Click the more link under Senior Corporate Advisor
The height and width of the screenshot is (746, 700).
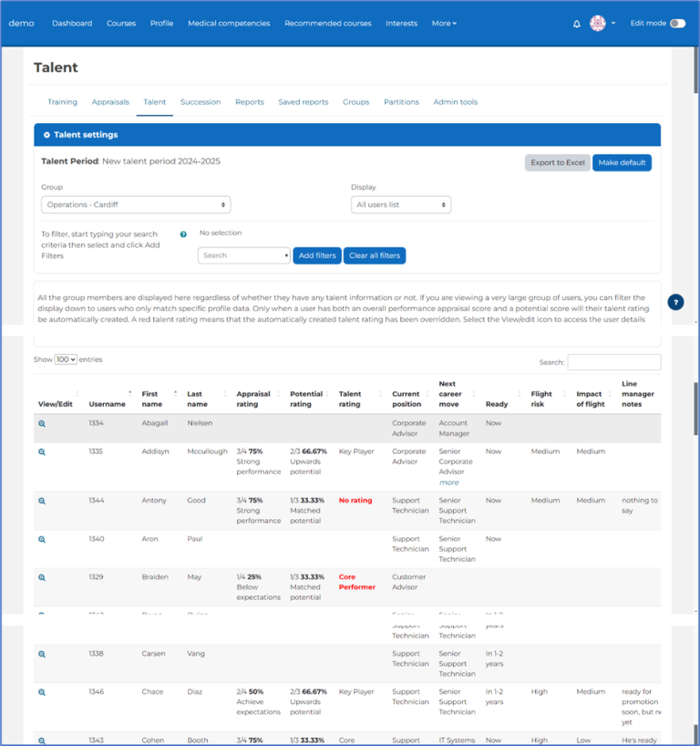click(x=449, y=483)
